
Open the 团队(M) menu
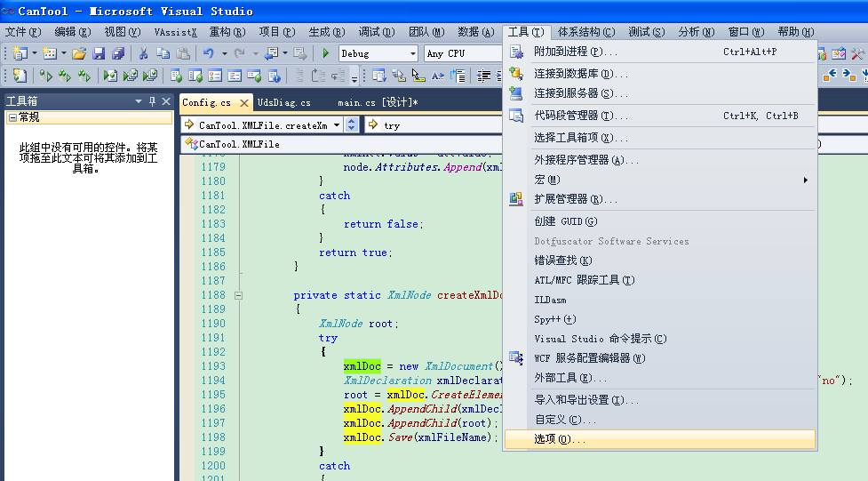(x=426, y=32)
